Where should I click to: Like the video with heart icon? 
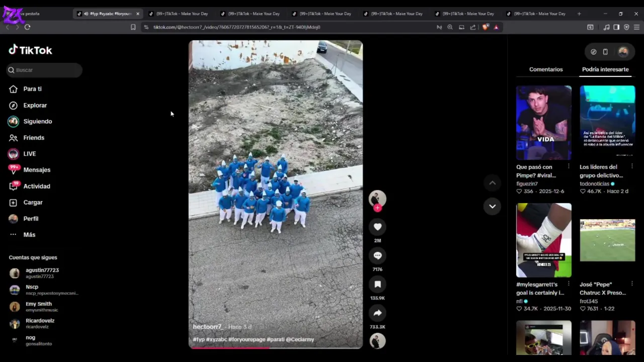(x=377, y=227)
